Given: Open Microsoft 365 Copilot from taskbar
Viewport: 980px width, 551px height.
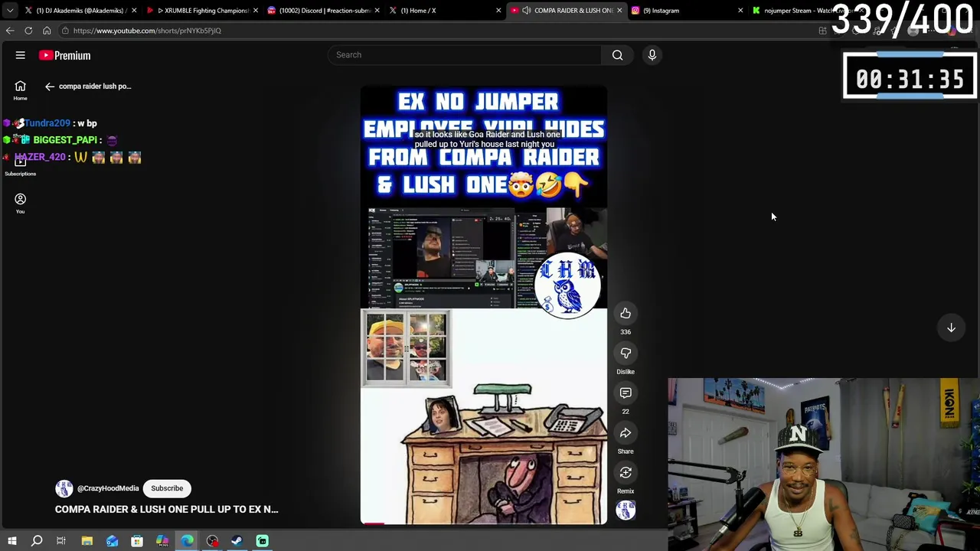Looking at the screenshot, I should pos(162,541).
